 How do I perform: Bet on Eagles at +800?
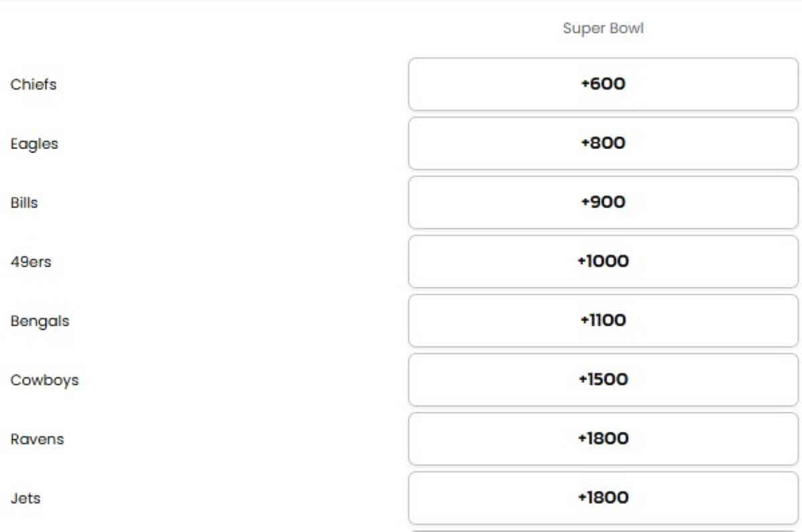point(603,143)
